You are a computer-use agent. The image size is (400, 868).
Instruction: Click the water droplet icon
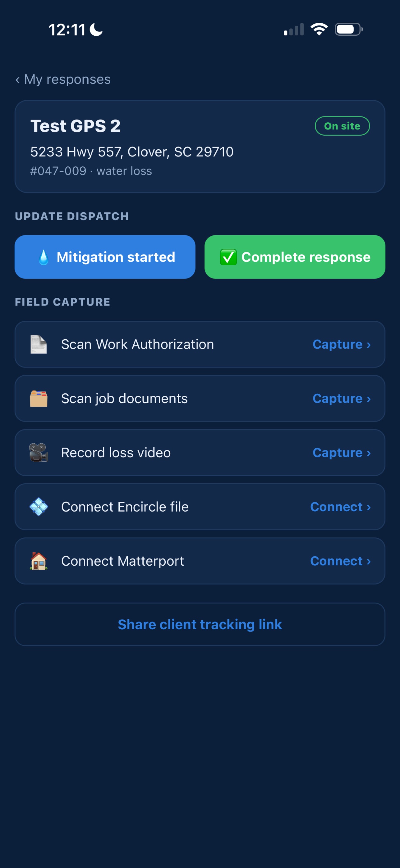click(44, 257)
